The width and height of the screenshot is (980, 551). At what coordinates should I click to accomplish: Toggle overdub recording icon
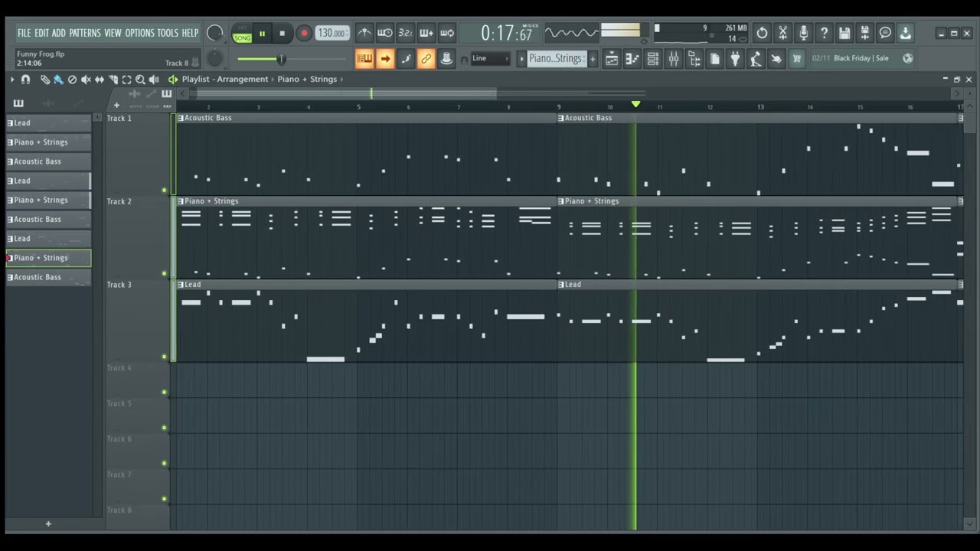pos(426,33)
